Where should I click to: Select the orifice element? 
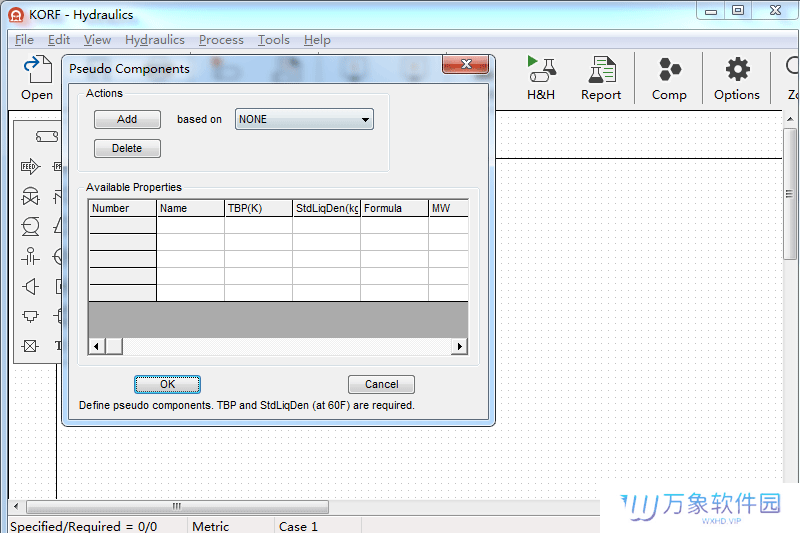click(x=30, y=256)
